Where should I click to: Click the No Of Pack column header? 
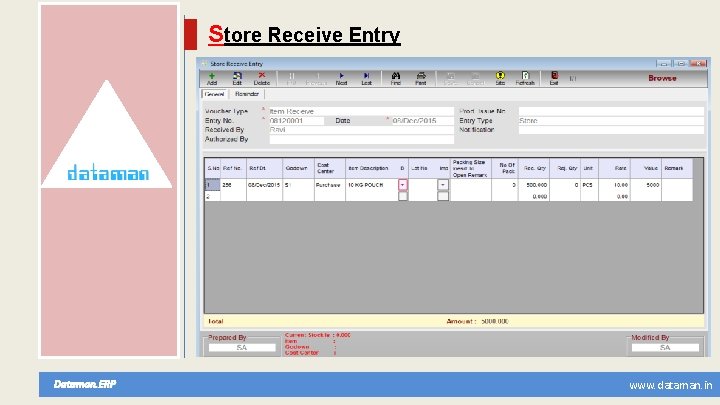[504, 168]
